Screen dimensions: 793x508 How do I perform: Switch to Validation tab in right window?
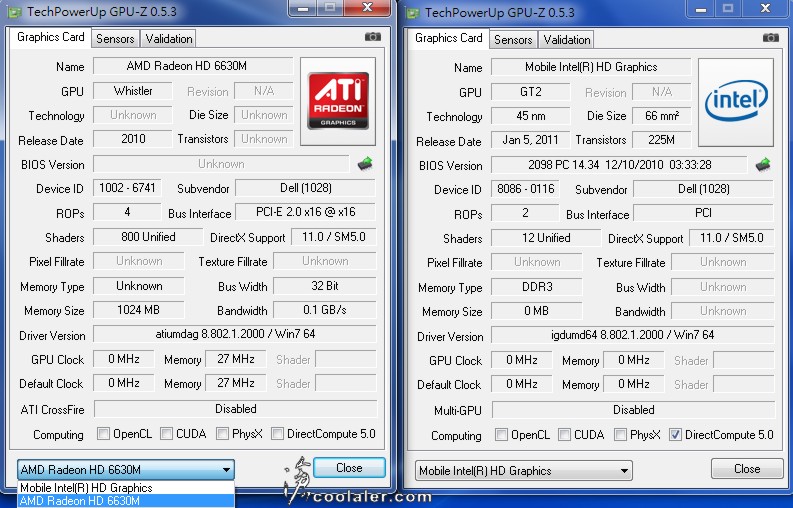(x=567, y=40)
